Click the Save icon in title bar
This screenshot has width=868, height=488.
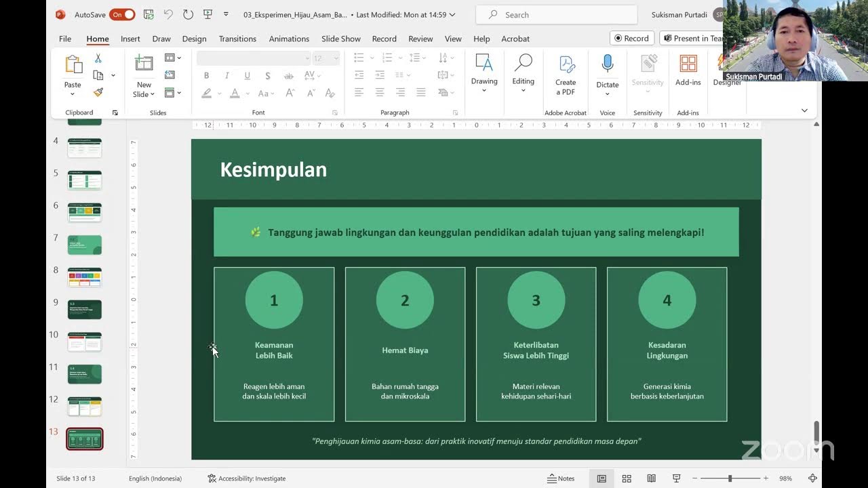point(149,14)
